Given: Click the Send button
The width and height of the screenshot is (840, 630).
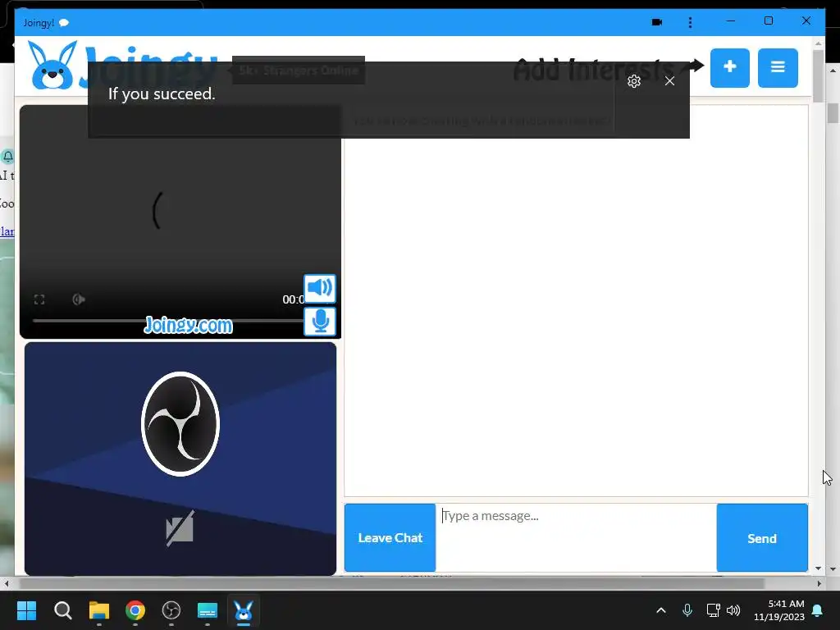Looking at the screenshot, I should coord(762,538).
